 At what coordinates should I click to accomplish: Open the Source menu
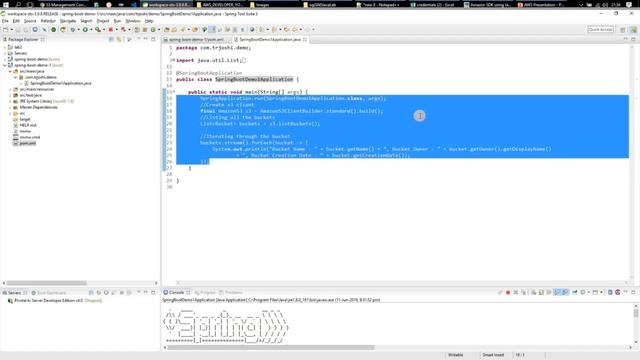point(30,21)
